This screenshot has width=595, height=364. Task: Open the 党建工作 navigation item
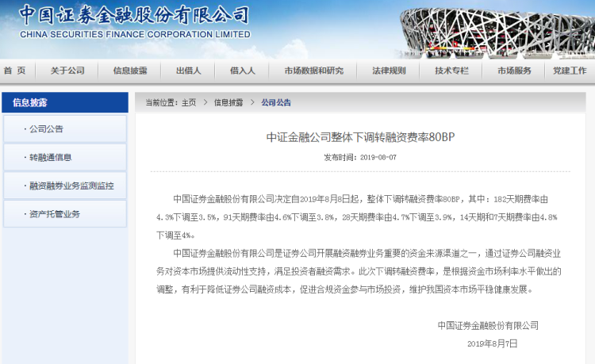click(570, 71)
